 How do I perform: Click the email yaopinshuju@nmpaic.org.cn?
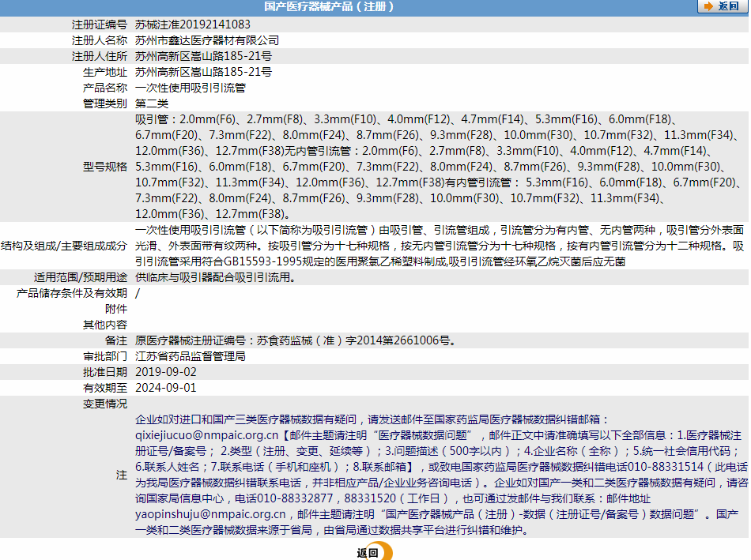[x=210, y=514]
